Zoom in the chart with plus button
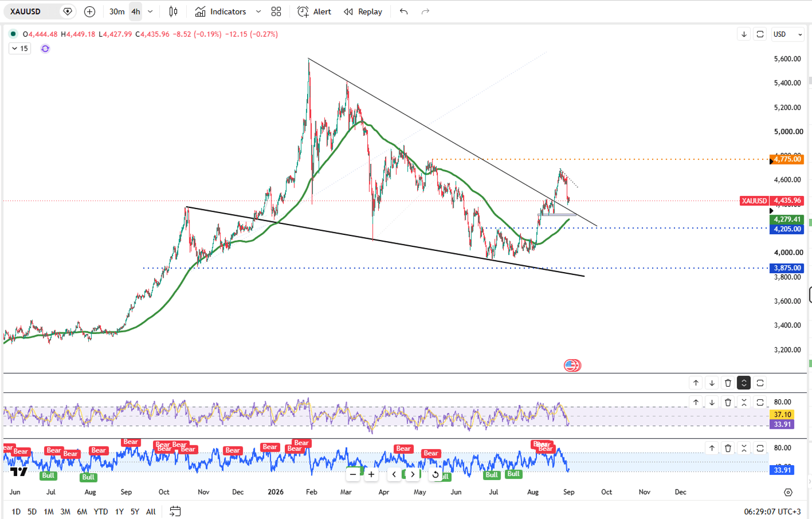The image size is (812, 519). pyautogui.click(x=371, y=474)
